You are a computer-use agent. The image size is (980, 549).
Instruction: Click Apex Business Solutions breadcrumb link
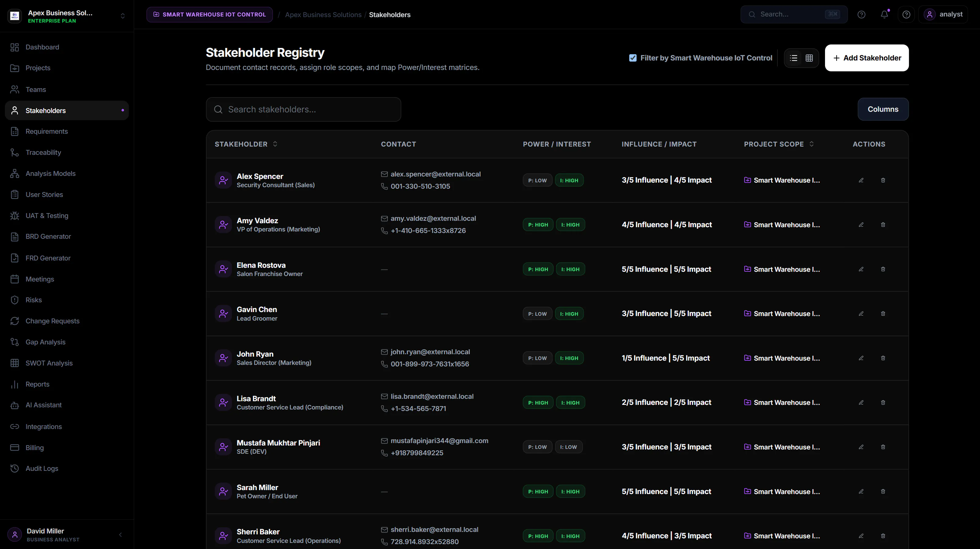[x=323, y=15]
